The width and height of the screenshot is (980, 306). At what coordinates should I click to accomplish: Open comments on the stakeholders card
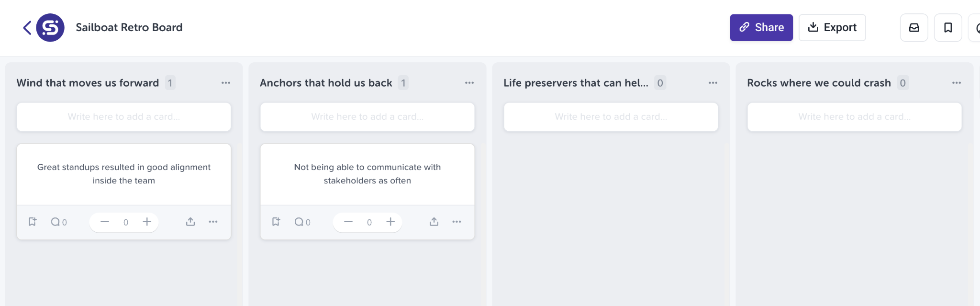pyautogui.click(x=302, y=222)
